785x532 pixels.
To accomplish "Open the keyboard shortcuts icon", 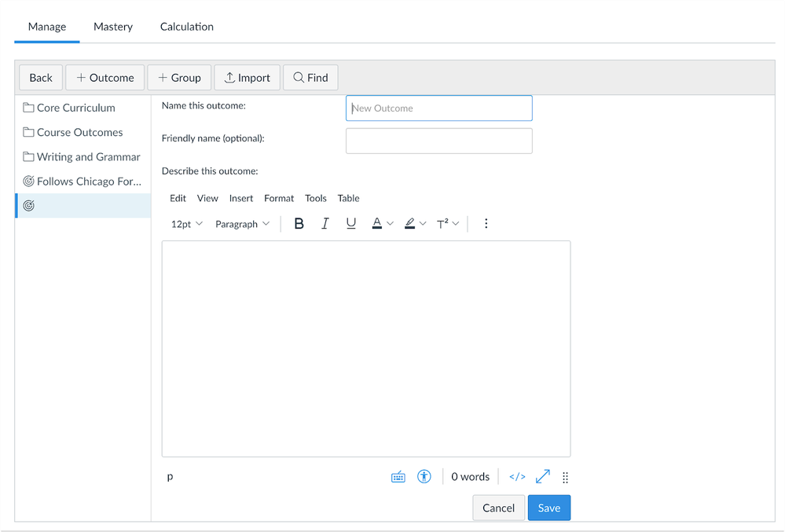I will (398, 477).
